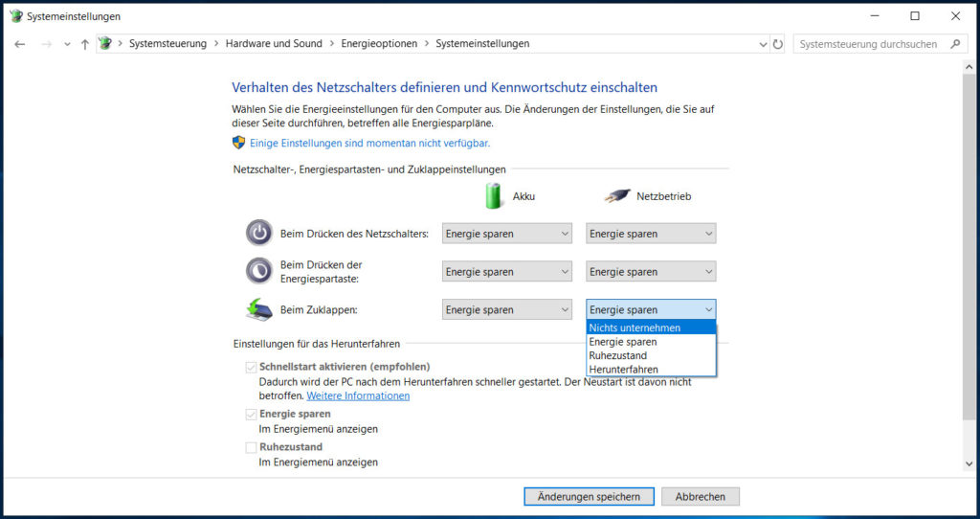
Task: Open Akku dropdown for Beim Drücken des Netzschalters
Action: tap(507, 234)
